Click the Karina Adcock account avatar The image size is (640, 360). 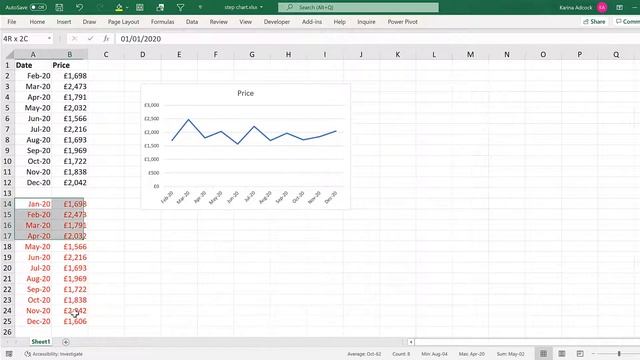point(602,7)
